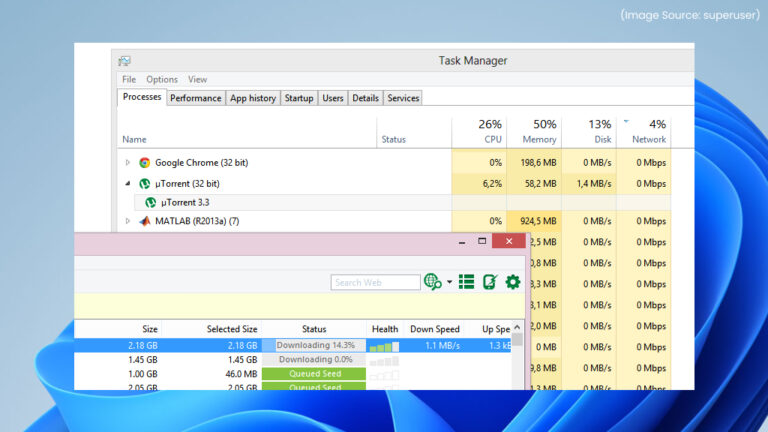Screen dimensions: 768x432
Task: Click the Queued Seed bar of 1.00 GB torrent
Action: [x=314, y=374]
